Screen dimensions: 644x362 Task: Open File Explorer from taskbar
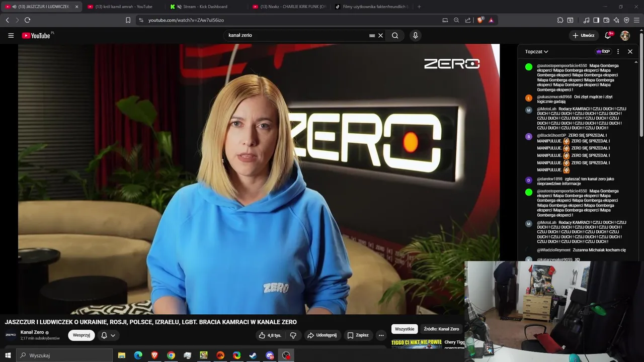[x=122, y=355]
